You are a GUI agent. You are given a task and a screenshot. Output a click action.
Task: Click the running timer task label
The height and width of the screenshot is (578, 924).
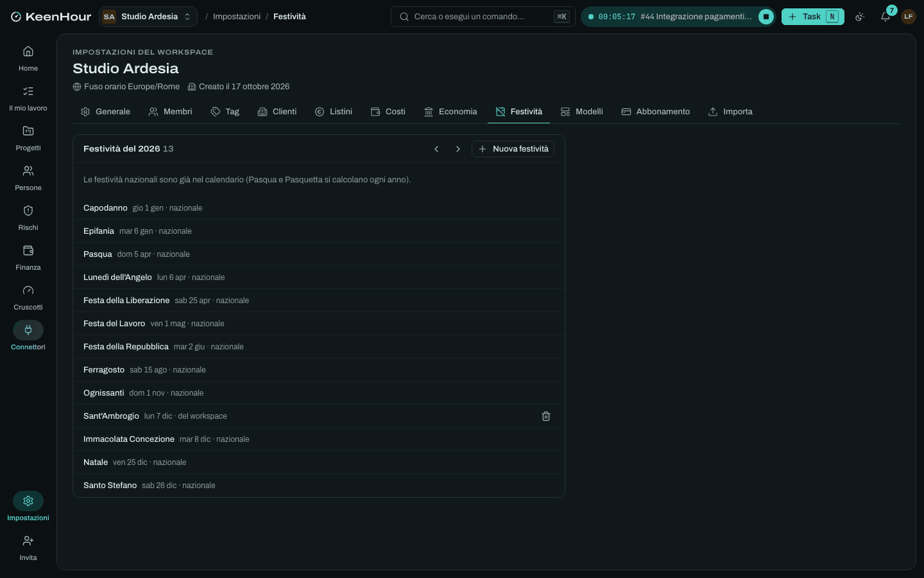pyautogui.click(x=696, y=17)
